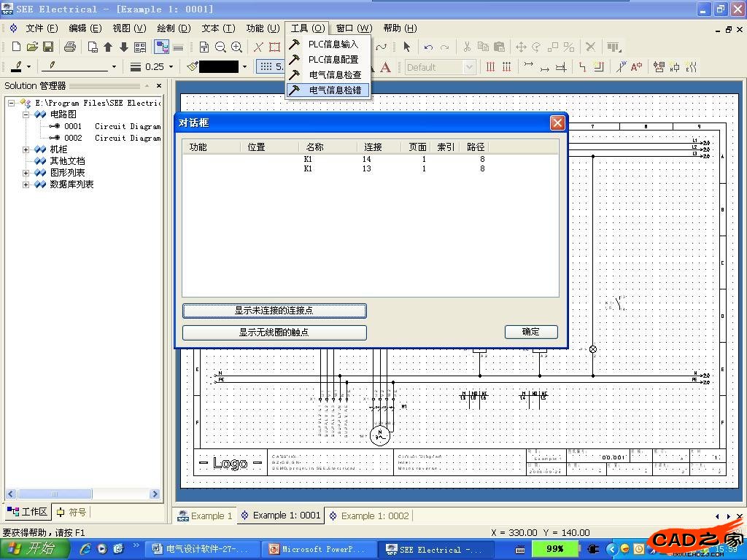Screen dimensions: 747x560
Task: Expand the 数据库列表 tree node
Action: tap(26, 184)
